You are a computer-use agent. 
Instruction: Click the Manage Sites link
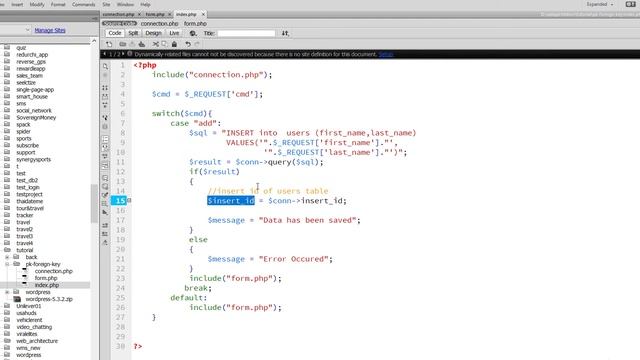50,30
